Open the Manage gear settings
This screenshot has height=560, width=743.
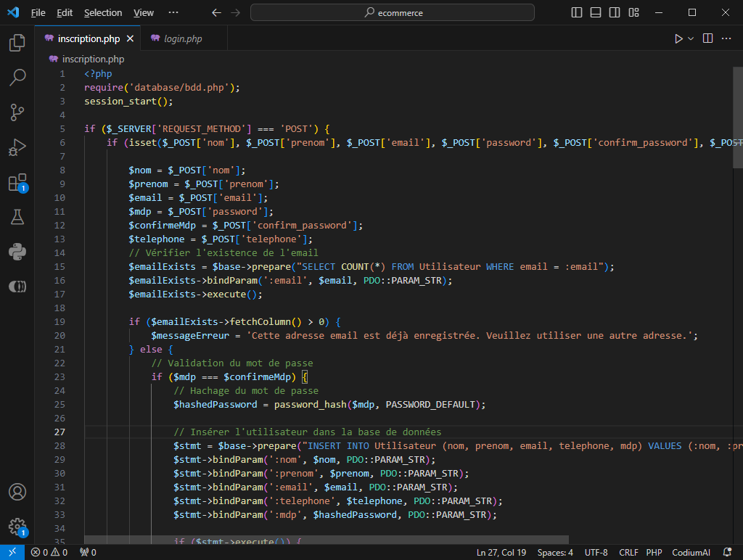(17, 527)
